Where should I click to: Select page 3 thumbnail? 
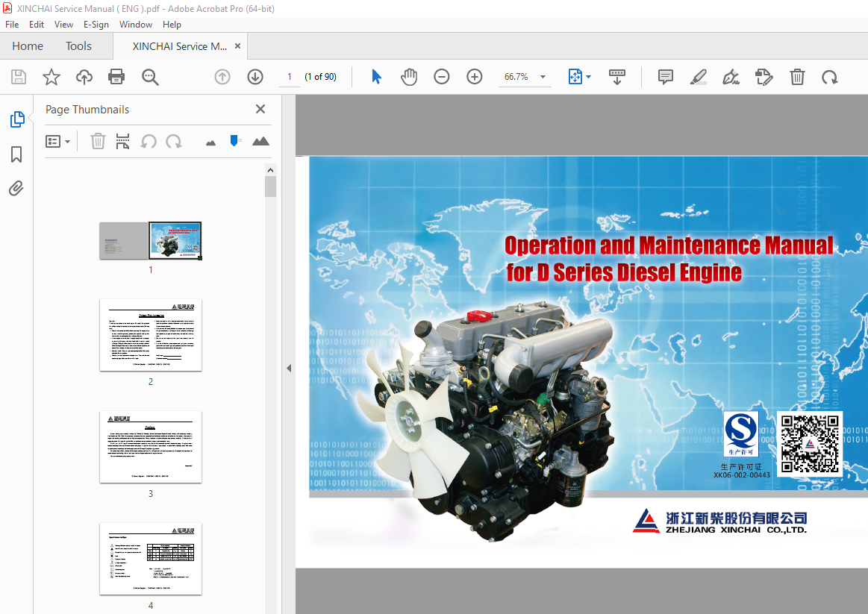click(x=151, y=447)
